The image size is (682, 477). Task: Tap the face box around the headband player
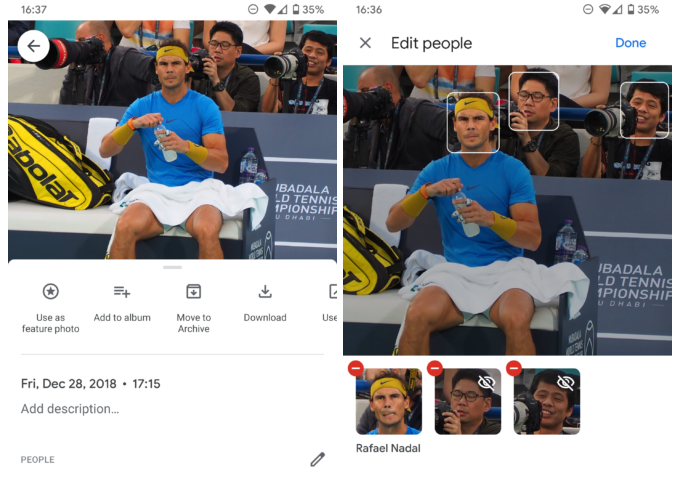473,122
